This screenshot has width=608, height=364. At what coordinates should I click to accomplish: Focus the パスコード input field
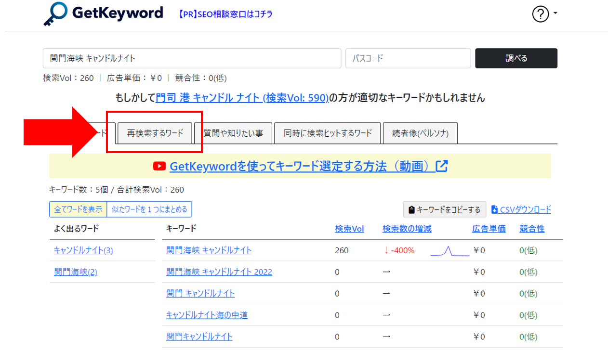tap(408, 58)
